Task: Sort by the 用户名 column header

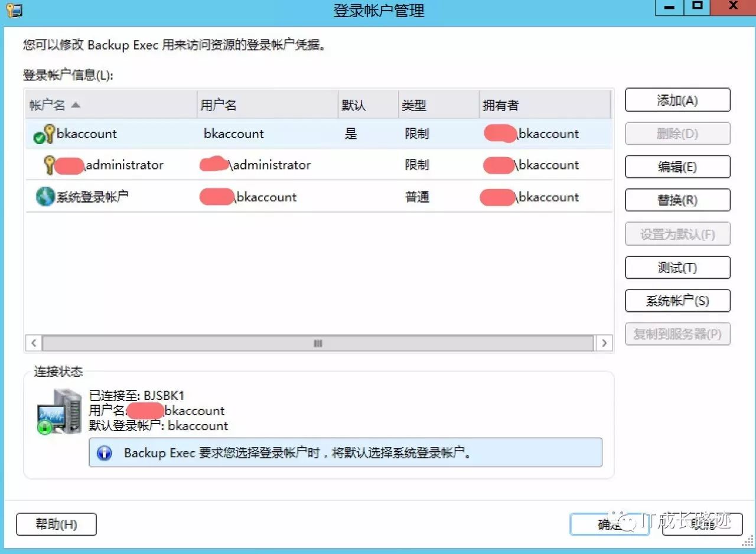Action: pyautogui.click(x=268, y=105)
